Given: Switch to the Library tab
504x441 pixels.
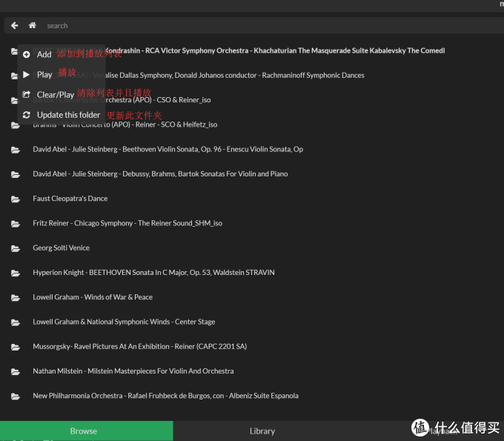Looking at the screenshot, I should coord(262,431).
